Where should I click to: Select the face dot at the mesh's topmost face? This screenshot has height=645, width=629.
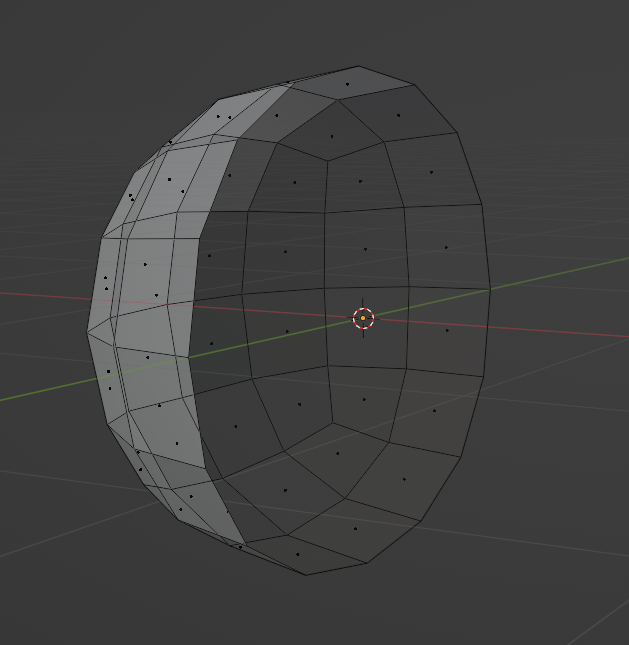coord(347,84)
